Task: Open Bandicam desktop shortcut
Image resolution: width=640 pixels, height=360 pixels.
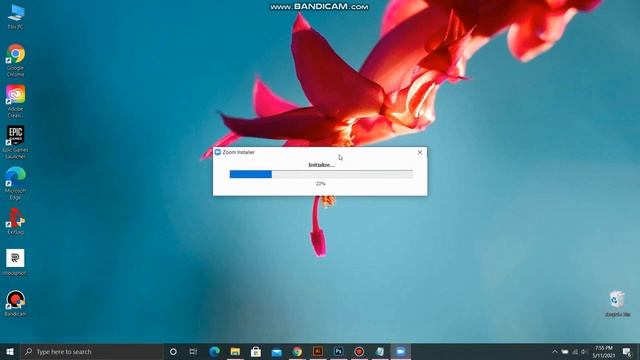Action: click(x=16, y=303)
